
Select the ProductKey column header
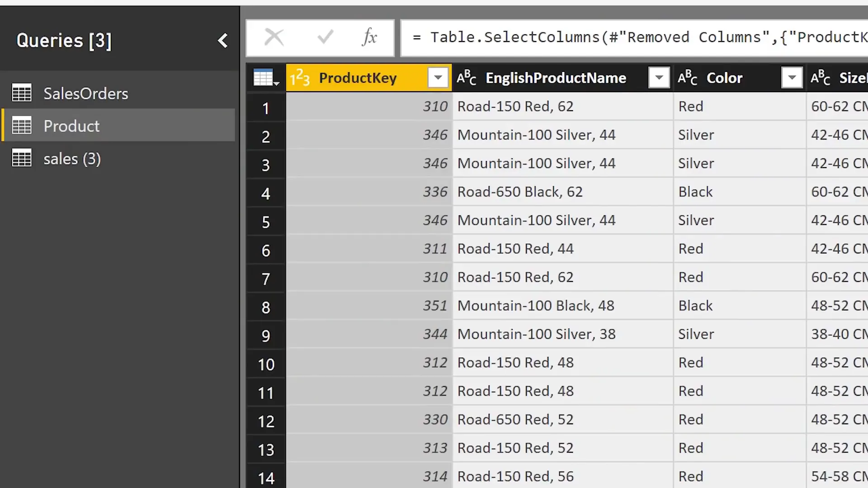point(369,78)
